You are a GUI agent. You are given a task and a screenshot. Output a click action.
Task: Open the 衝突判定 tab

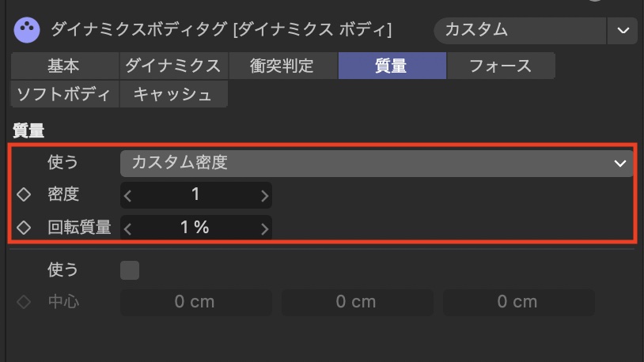(282, 66)
